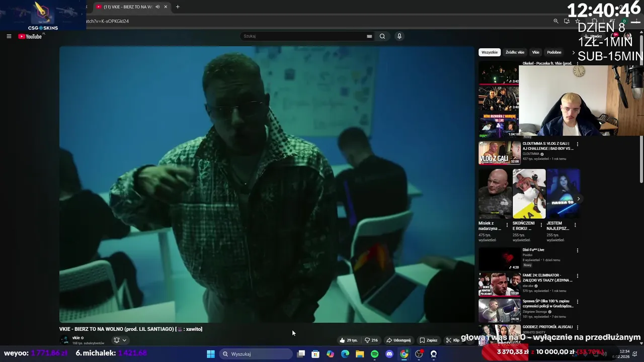Open File Explorer from the taskbar
The height and width of the screenshot is (362, 644).
point(360,354)
